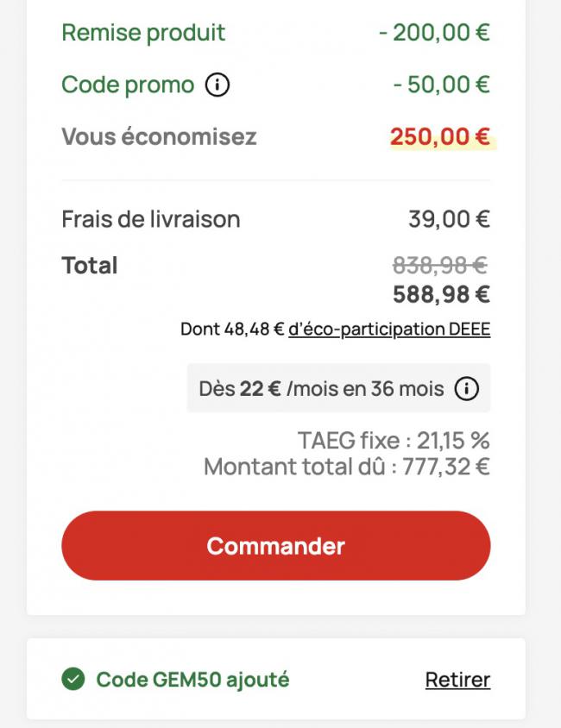Click the Remise produit label

pyautogui.click(x=143, y=33)
